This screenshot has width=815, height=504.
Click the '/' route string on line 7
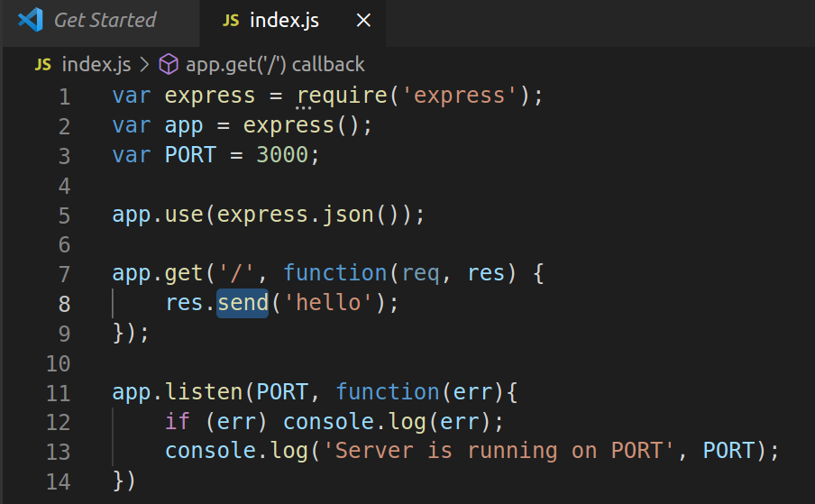tap(236, 273)
